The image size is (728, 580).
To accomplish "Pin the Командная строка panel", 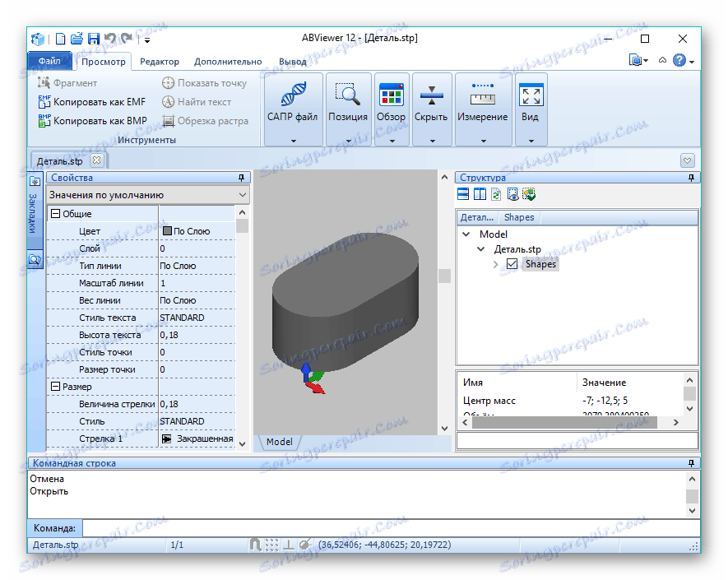I will 691,463.
